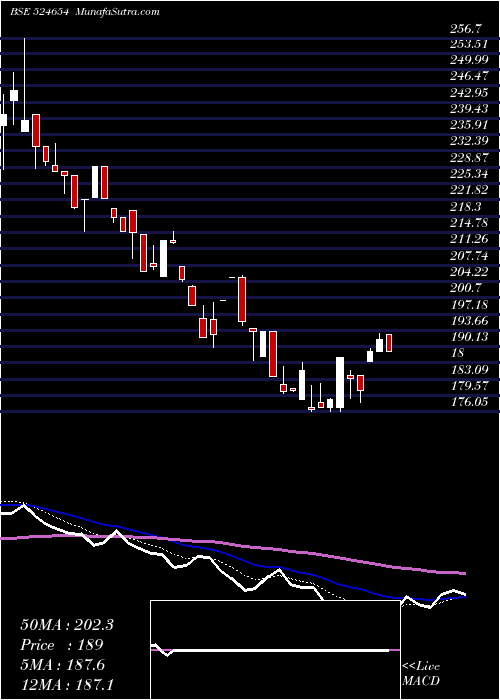Screen dimensions: 500x700
Task: Select the 253.51 price axis value
Action: [469, 44]
